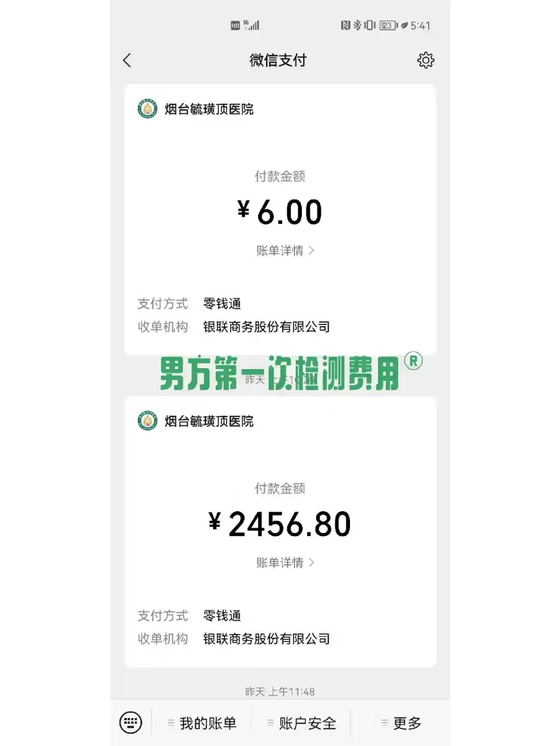Tap the back arrow icon

pyautogui.click(x=127, y=61)
